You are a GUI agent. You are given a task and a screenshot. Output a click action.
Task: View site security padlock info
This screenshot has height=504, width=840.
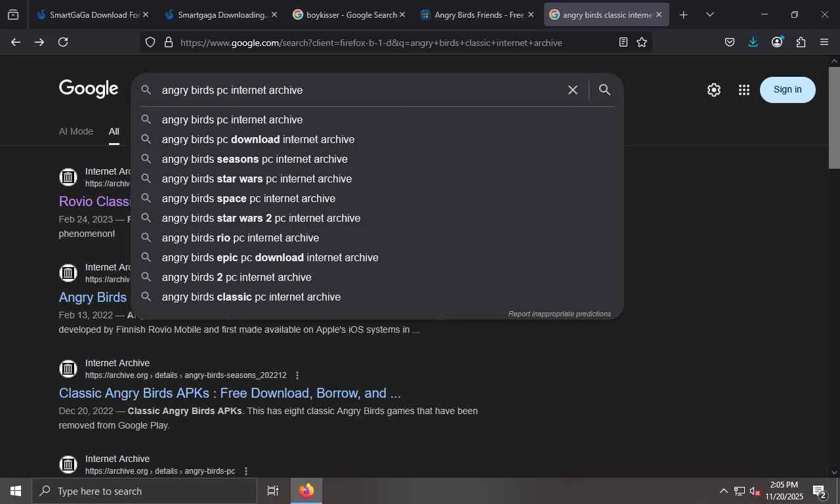tap(169, 42)
